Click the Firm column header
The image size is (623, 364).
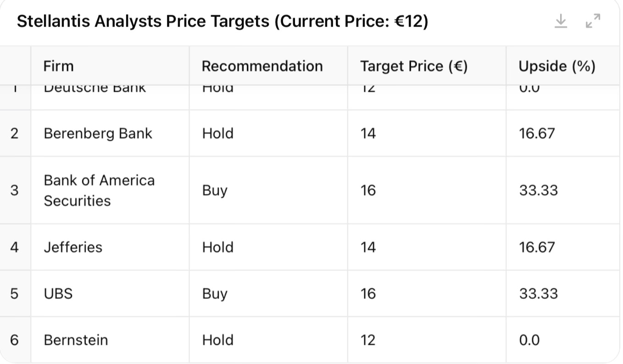tap(58, 66)
